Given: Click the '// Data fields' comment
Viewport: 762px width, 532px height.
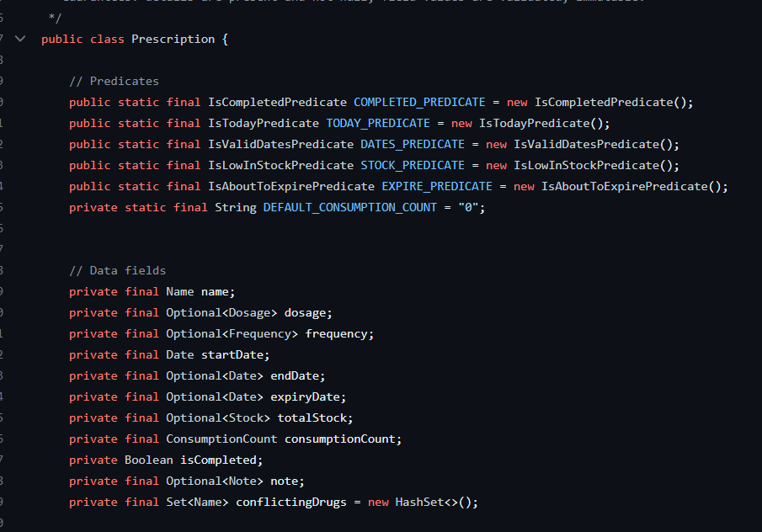Looking at the screenshot, I should (x=118, y=270).
